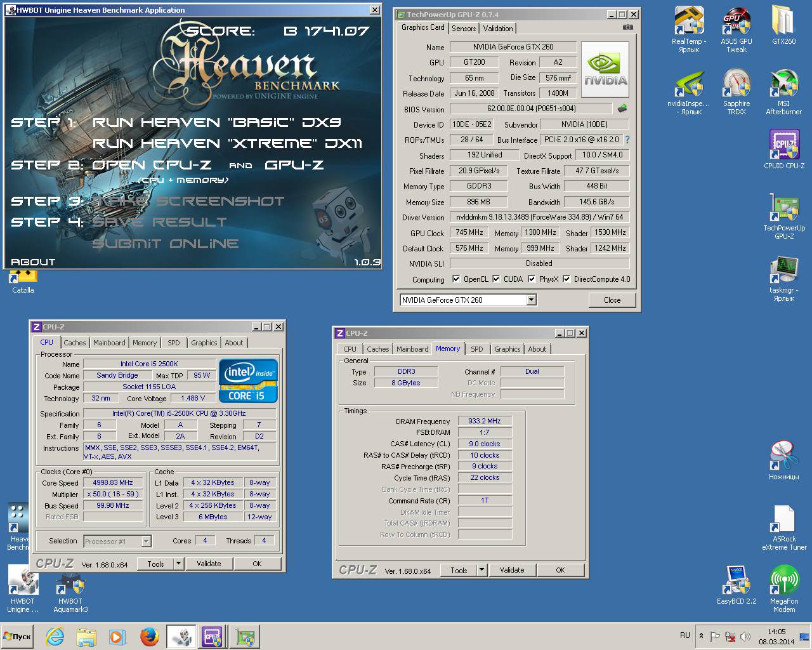Viewport: 812px width, 650px height.
Task: Toggle the CUDA checkbox in GPU-Z
Action: (x=496, y=279)
